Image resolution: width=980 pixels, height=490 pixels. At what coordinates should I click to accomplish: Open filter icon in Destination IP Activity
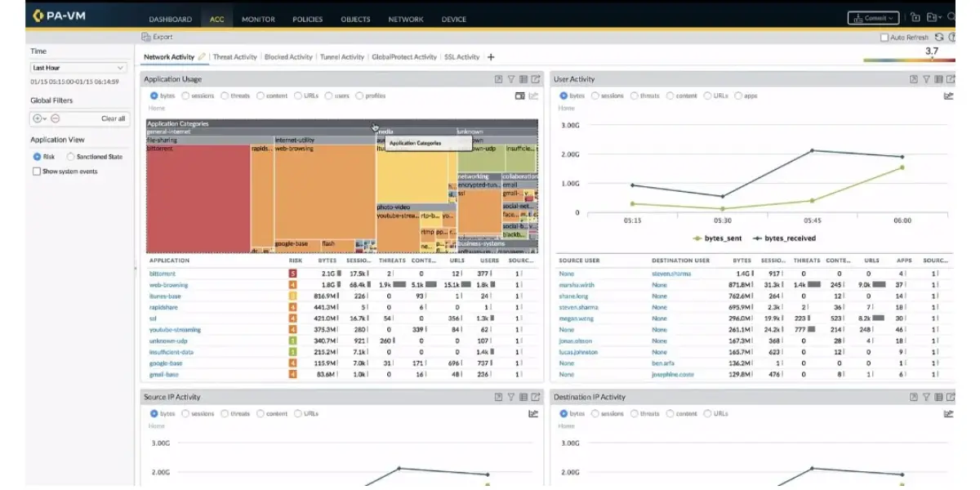pyautogui.click(x=926, y=397)
